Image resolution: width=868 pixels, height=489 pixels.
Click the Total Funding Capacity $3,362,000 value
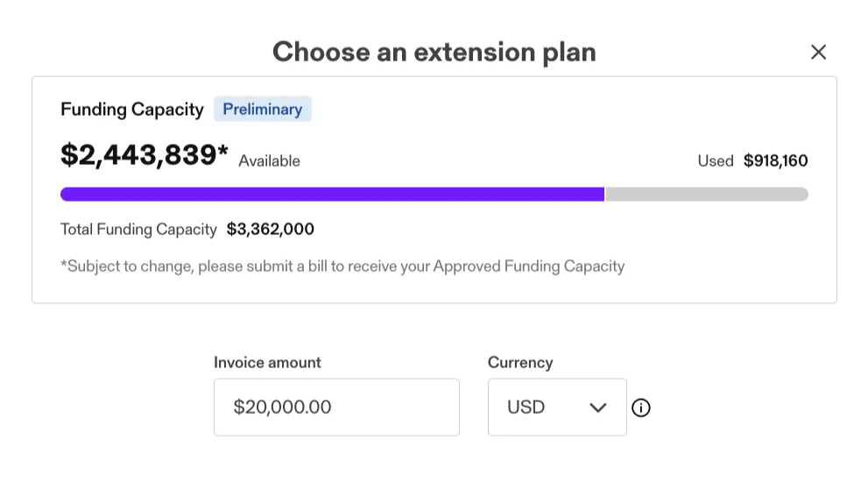point(270,230)
